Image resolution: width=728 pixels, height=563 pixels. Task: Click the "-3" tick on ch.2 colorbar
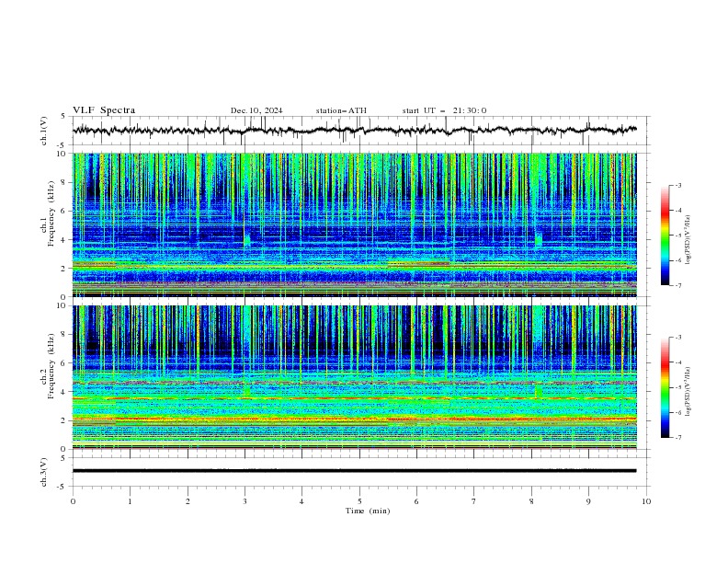[x=677, y=338]
